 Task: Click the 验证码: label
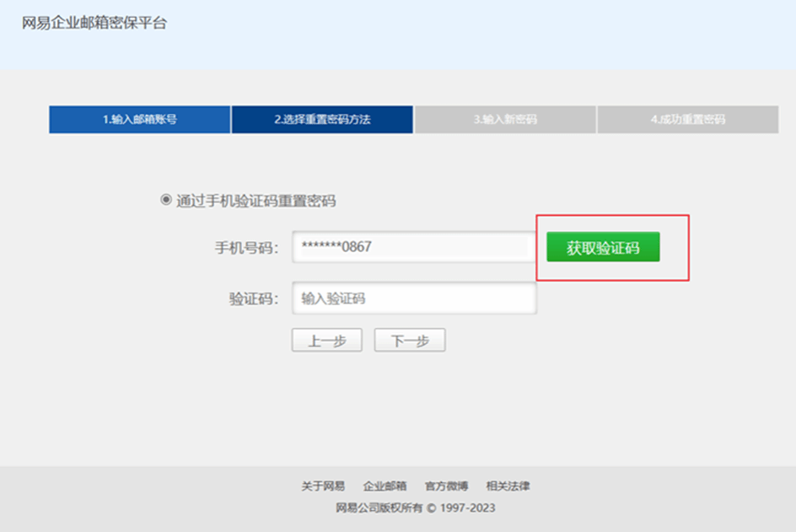[253, 298]
